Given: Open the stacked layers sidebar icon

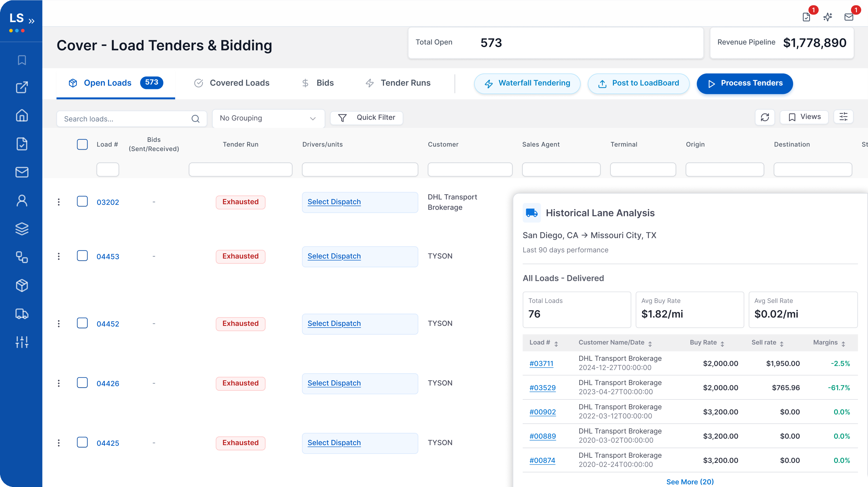Looking at the screenshot, I should (x=22, y=229).
